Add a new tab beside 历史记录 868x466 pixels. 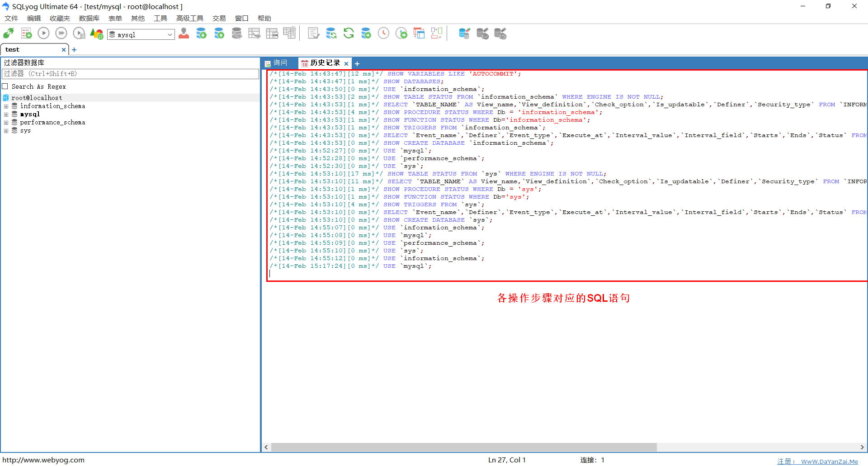357,64
